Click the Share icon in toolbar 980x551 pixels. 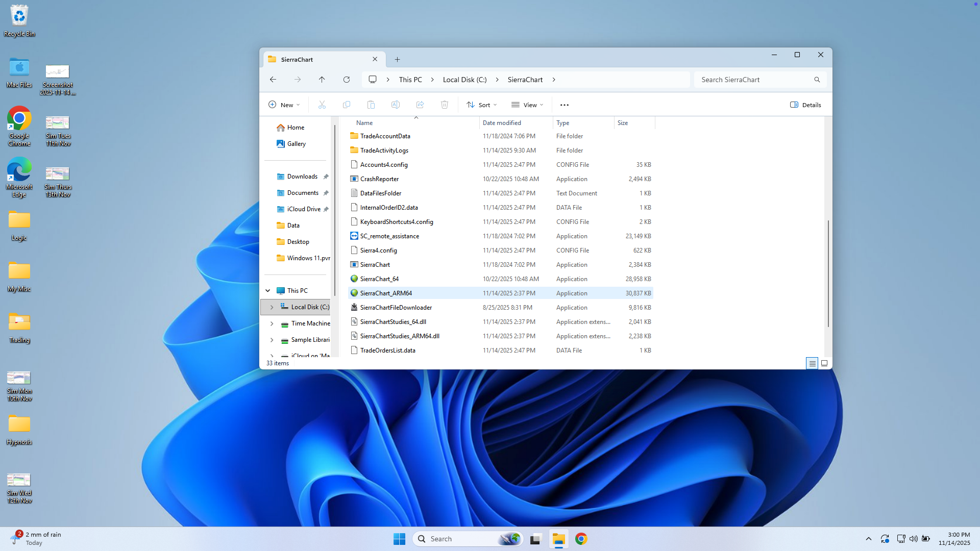click(x=420, y=105)
